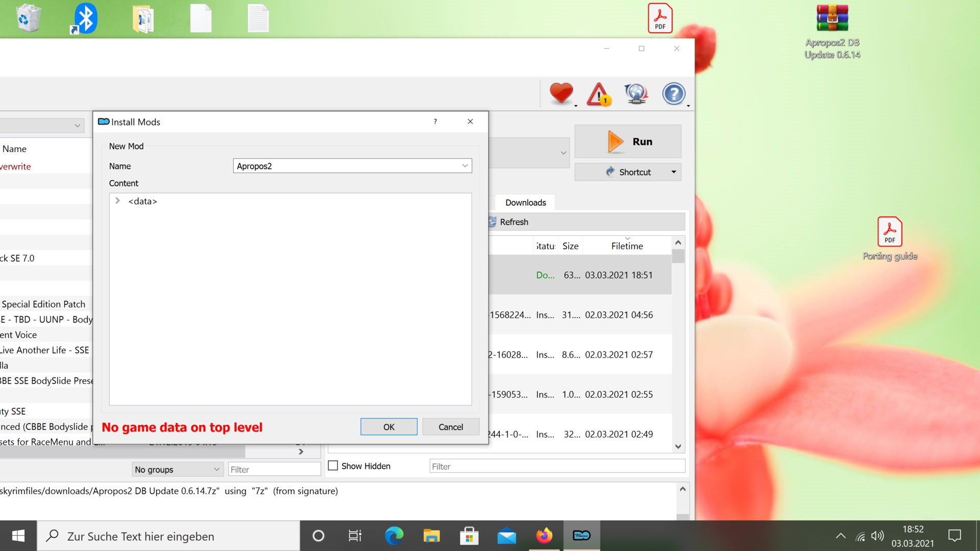Toggle the Show Hidden checkbox
The image size is (980, 551).
tap(333, 465)
